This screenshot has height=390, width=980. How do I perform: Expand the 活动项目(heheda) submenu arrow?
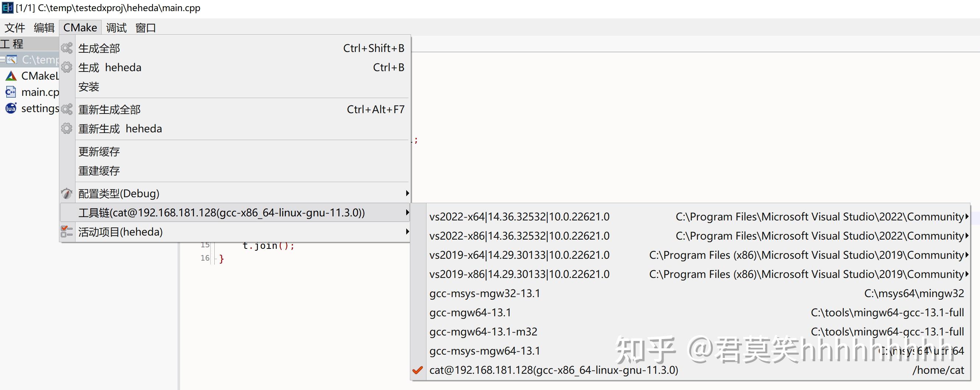coord(407,231)
